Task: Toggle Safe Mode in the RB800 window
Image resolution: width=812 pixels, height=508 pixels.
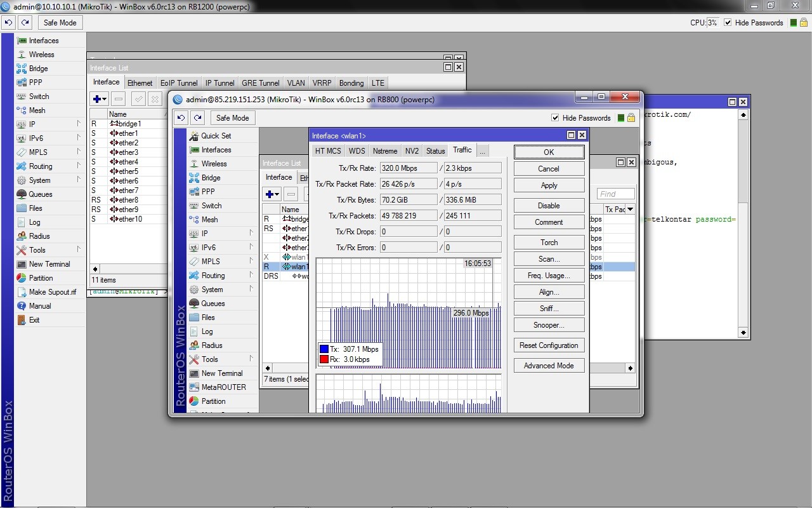Action: pyautogui.click(x=232, y=118)
